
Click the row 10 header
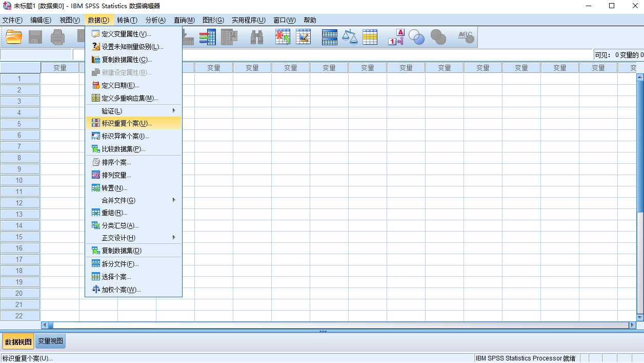(19, 180)
